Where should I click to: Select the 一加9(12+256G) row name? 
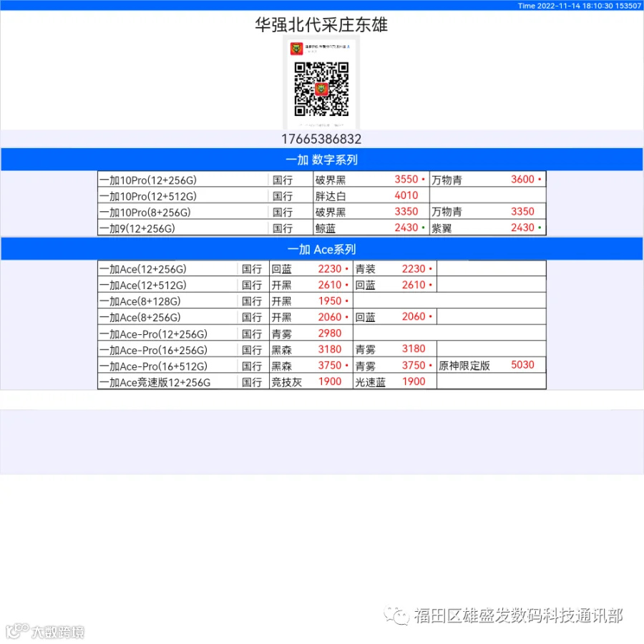[x=137, y=228]
